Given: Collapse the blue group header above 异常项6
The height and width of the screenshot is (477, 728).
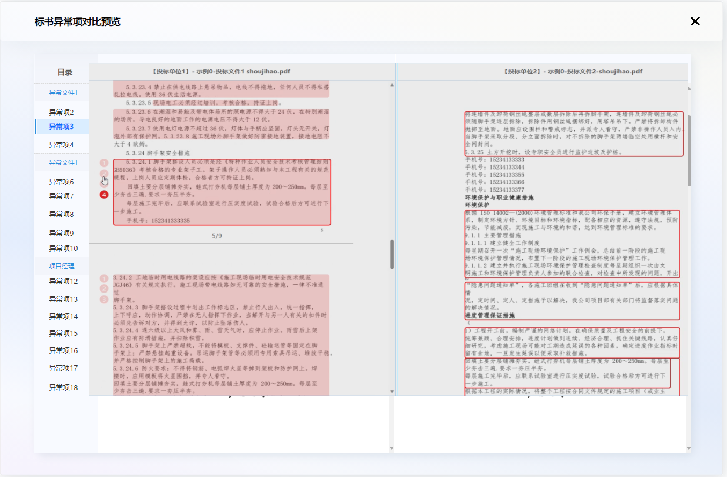Looking at the screenshot, I should point(64,162).
